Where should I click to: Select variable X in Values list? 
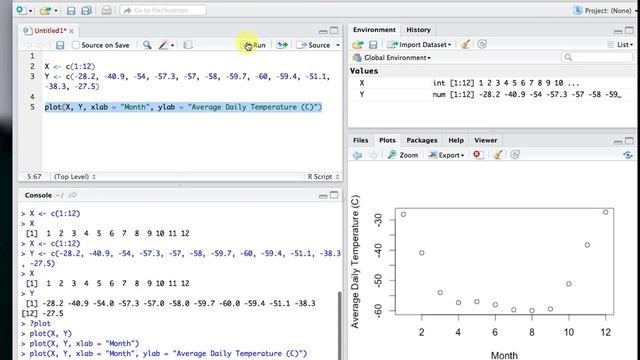(492, 83)
